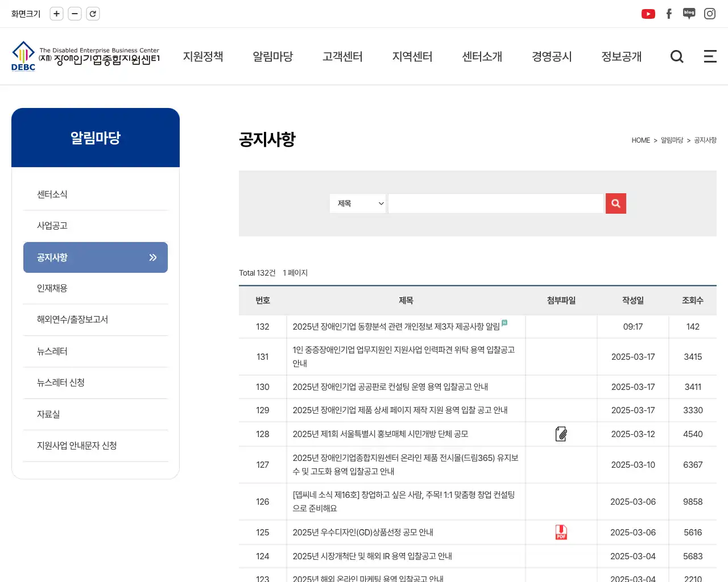Download attachment icon for post 128
728x582 pixels.
coord(561,434)
